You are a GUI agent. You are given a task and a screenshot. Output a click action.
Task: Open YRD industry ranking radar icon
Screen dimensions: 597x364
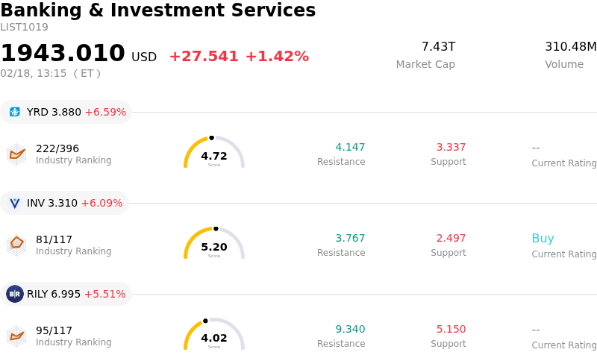16,154
